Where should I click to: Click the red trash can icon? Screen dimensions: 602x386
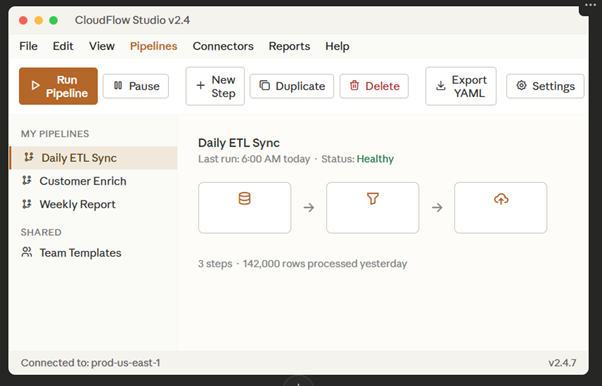(354, 85)
